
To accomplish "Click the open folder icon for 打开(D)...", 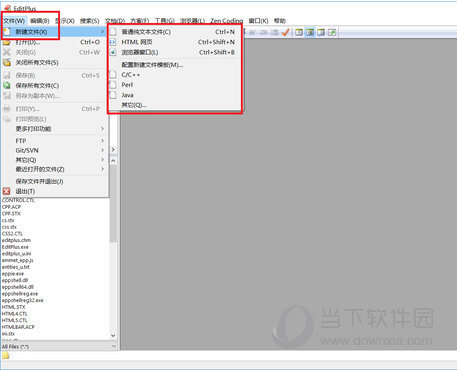I will (x=6, y=42).
